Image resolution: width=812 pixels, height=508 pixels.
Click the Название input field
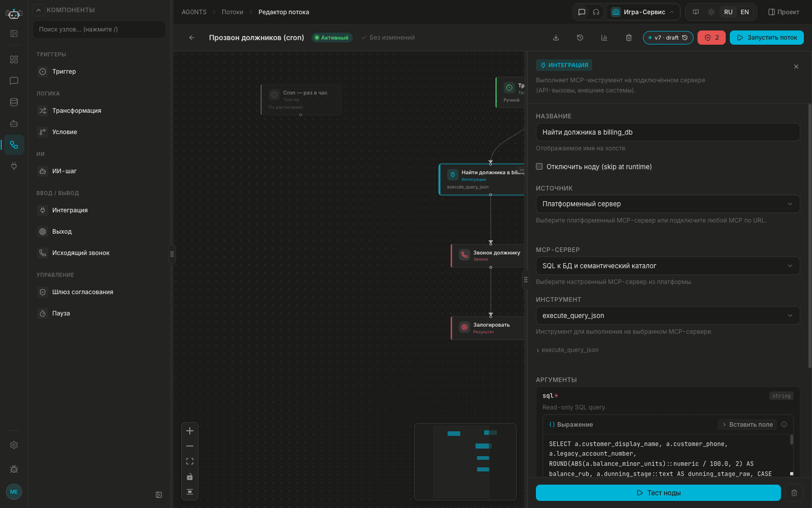668,132
